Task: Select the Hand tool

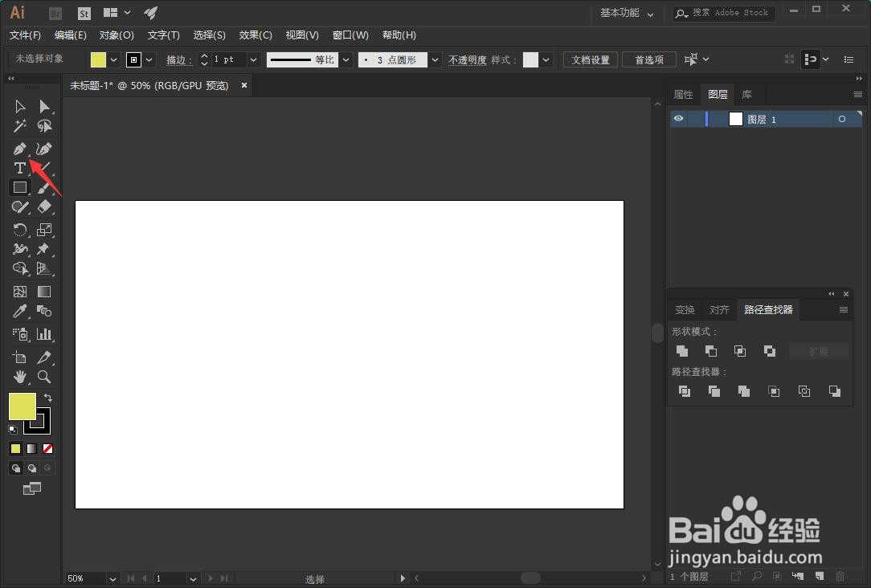Action: point(20,377)
